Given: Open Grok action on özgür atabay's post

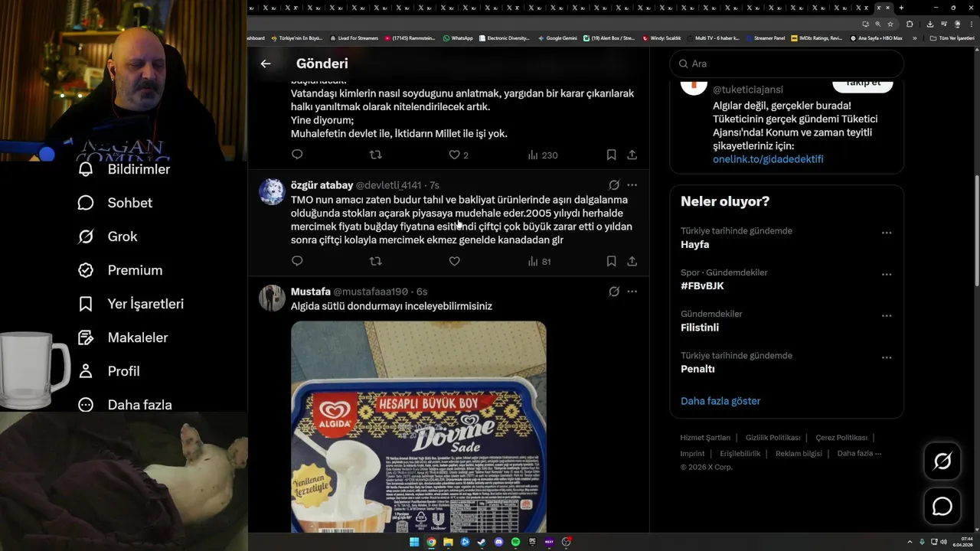Looking at the screenshot, I should 614,185.
